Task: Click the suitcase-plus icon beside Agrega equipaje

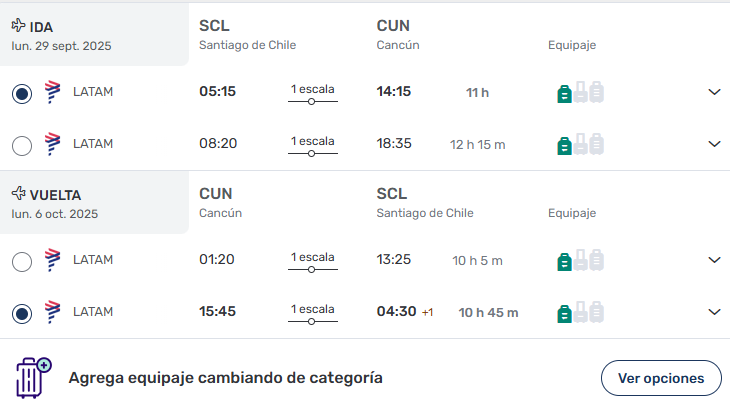Action: pos(34,378)
